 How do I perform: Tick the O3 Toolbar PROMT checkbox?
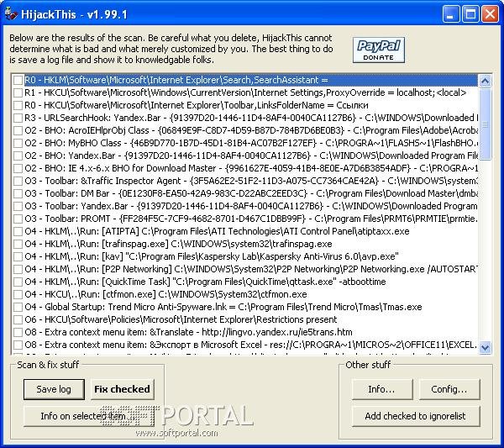(x=18, y=219)
